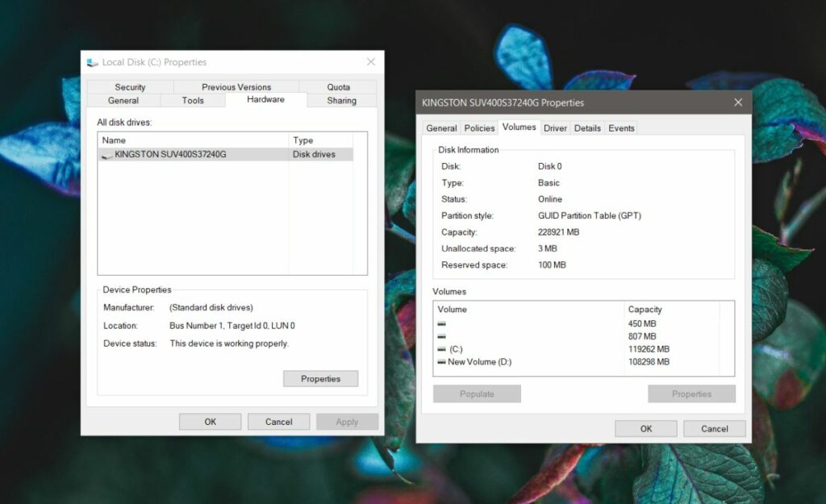Switch to the Security tab
826x504 pixels.
[x=131, y=86]
